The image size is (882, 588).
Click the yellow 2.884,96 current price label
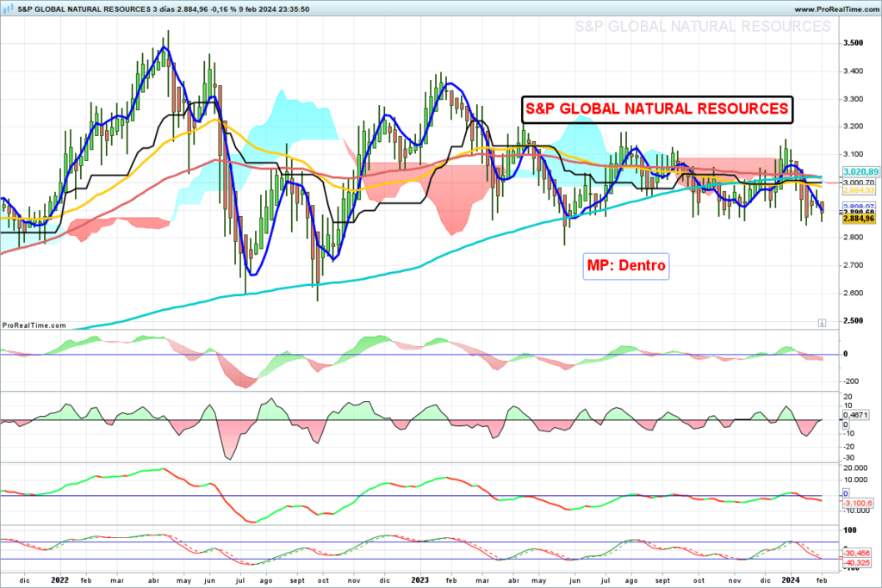859,219
